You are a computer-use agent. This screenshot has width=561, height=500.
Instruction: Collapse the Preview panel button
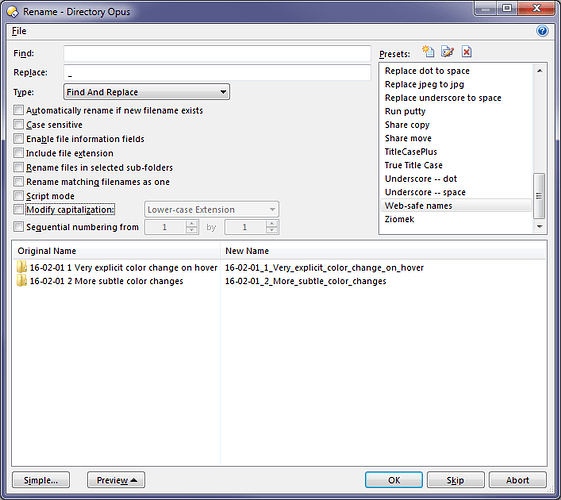click(116, 480)
